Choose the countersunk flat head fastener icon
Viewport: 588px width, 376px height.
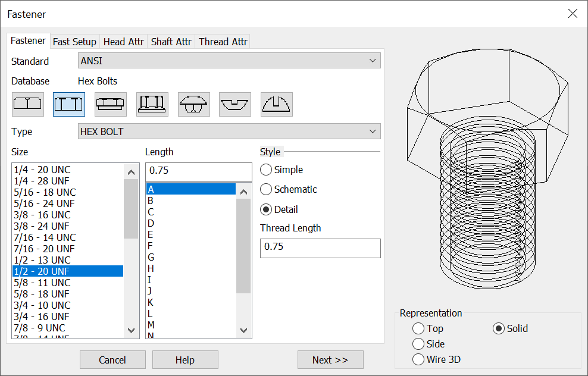(234, 104)
